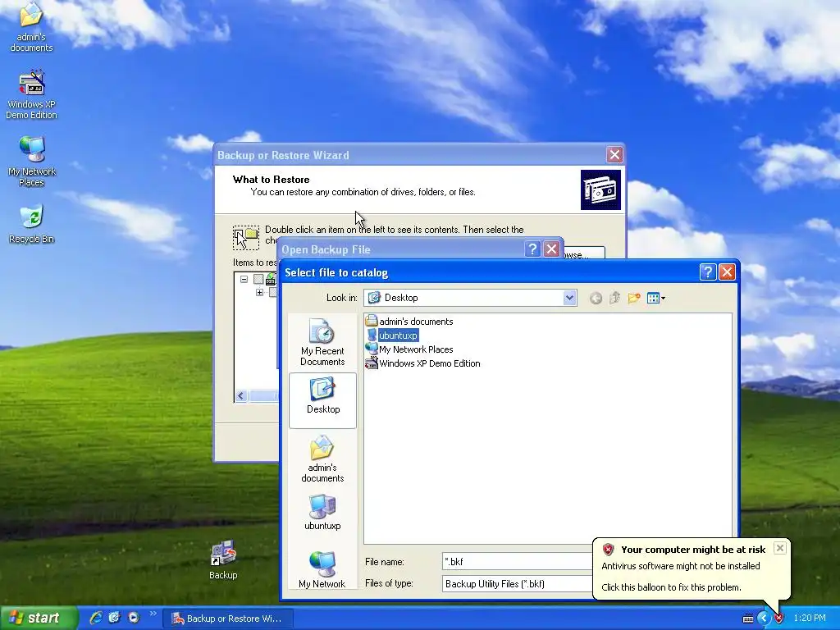This screenshot has height=630, width=840.
Task: Click Backup or Restore Wizard taskbar button
Action: 228,619
